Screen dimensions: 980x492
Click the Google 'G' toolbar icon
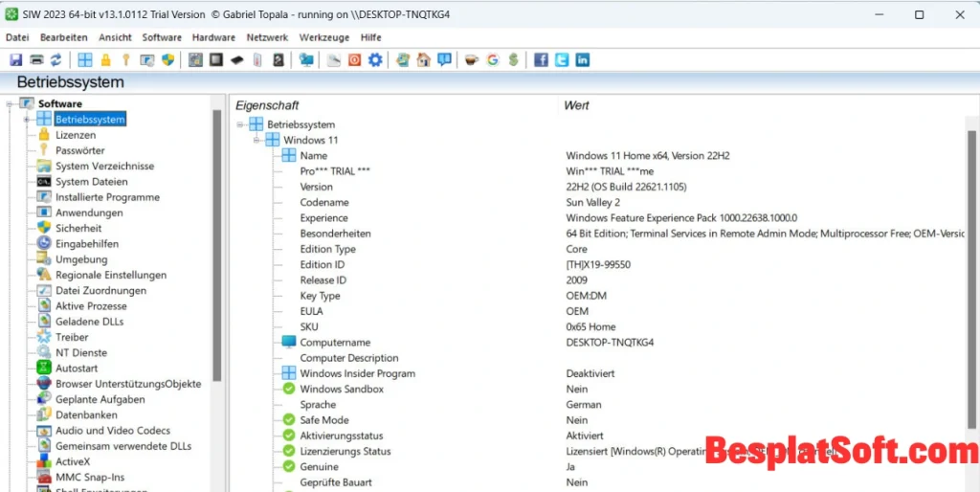[493, 59]
